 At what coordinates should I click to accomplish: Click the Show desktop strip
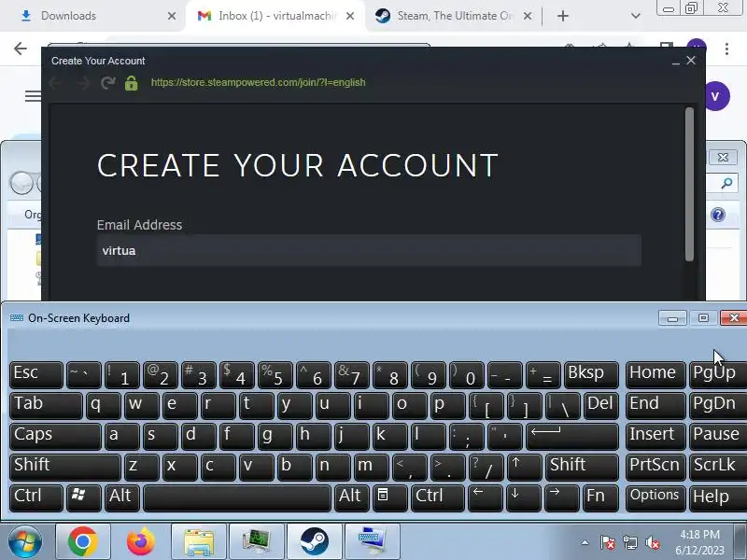[x=740, y=542]
